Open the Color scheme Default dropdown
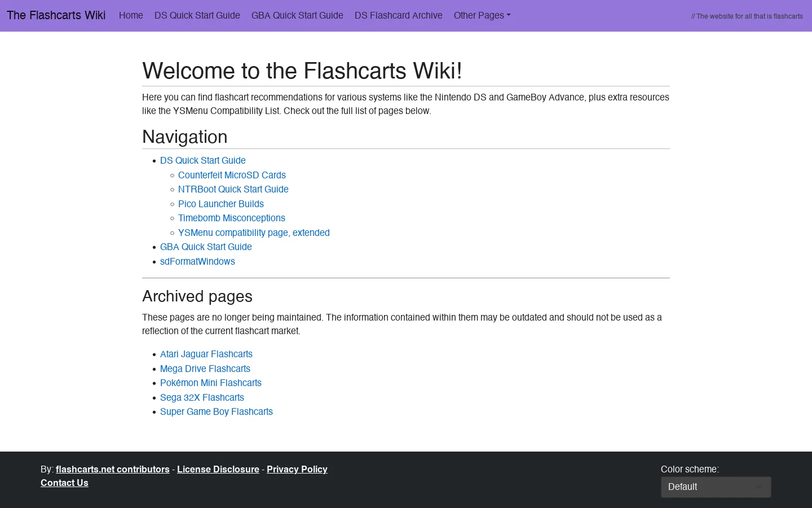Screen dimensions: 812x508 (x=716, y=487)
